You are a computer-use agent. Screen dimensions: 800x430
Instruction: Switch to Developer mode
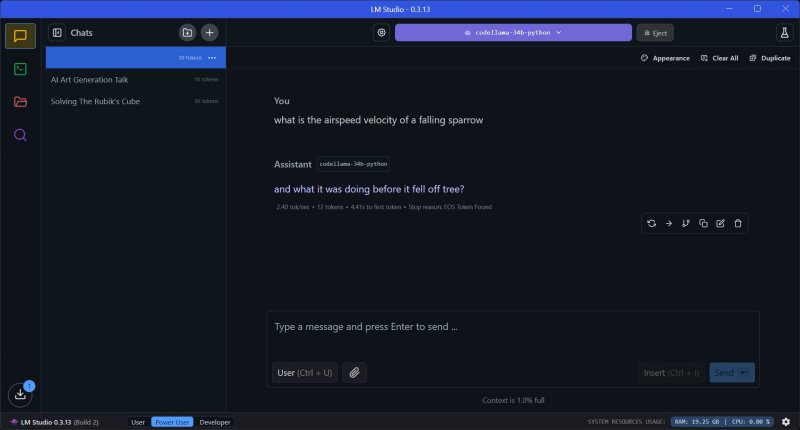click(215, 422)
